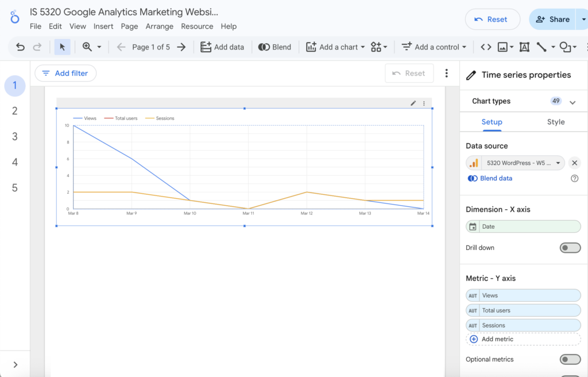Image resolution: width=588 pixels, height=377 pixels.
Task: Click the Undo arrow icon
Action: click(x=20, y=47)
